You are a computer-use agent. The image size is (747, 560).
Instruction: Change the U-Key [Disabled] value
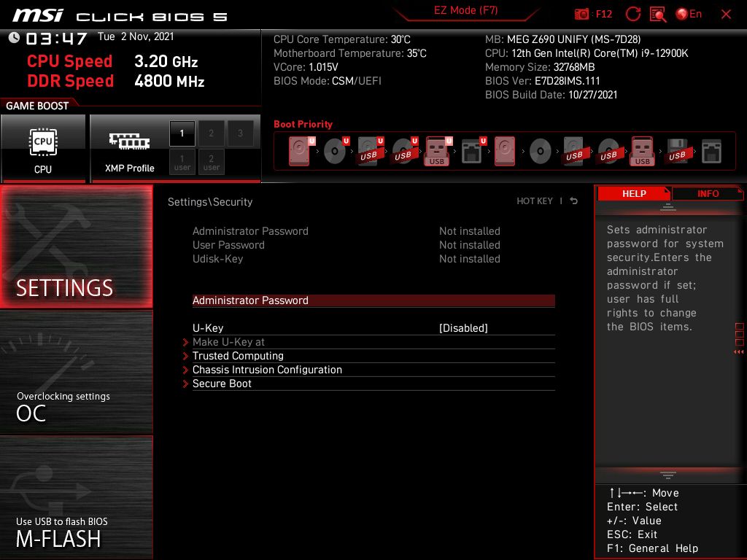463,328
